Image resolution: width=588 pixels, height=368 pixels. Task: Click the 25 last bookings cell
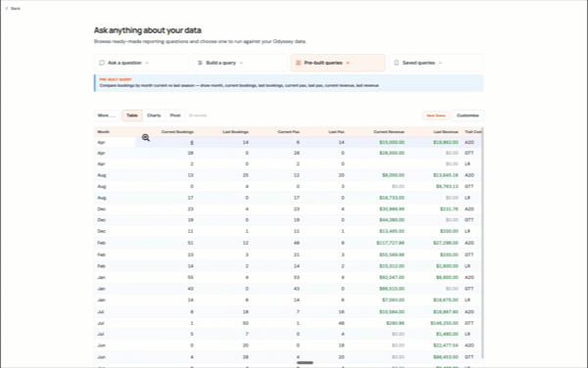(246, 175)
